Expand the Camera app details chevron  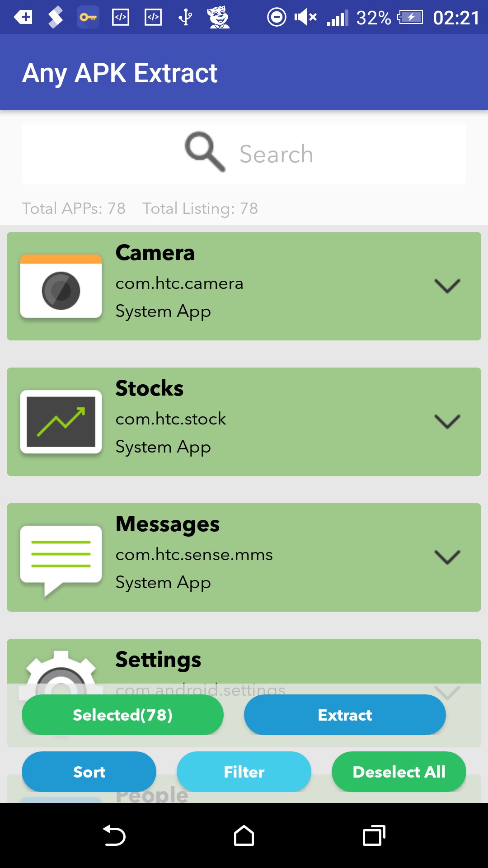tap(447, 286)
